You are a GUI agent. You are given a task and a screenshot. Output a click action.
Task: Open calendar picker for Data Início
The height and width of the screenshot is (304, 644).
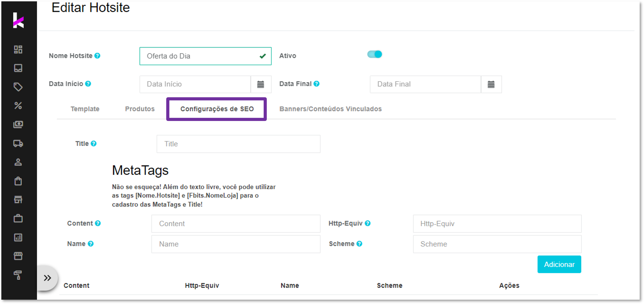click(261, 84)
